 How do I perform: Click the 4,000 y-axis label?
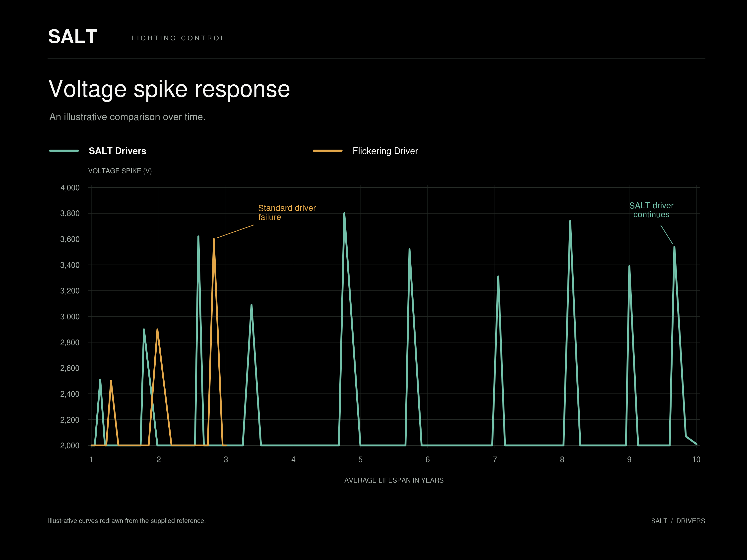pyautogui.click(x=70, y=188)
